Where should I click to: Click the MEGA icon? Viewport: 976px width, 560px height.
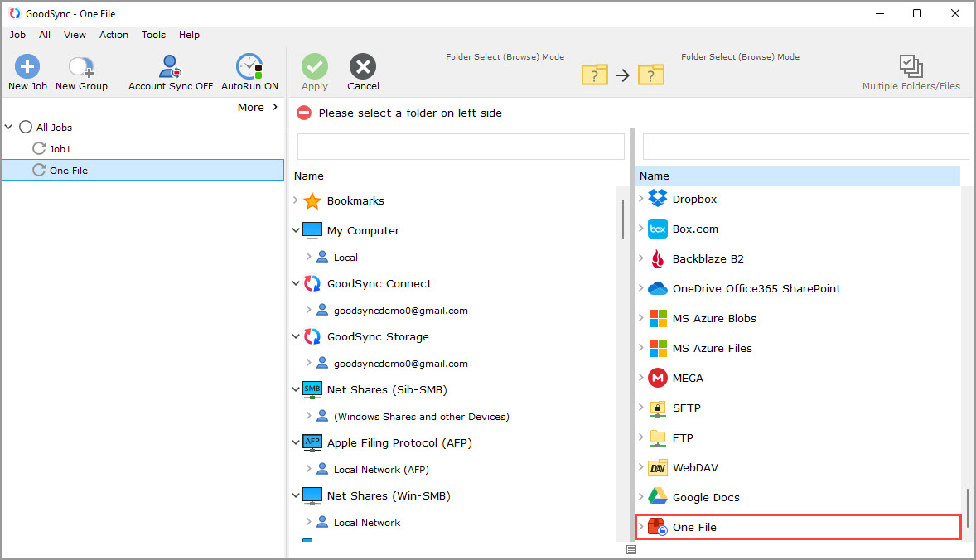(657, 378)
